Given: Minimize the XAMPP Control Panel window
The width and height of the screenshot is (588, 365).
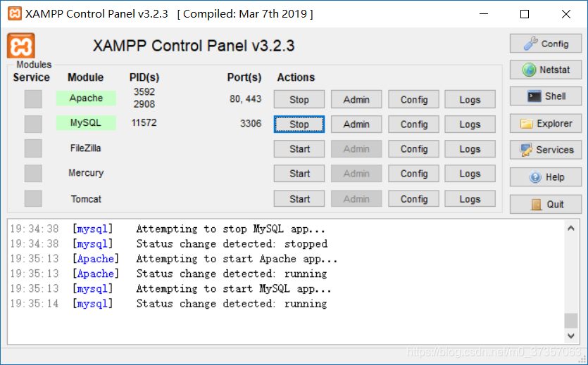Looking at the screenshot, I should (484, 14).
